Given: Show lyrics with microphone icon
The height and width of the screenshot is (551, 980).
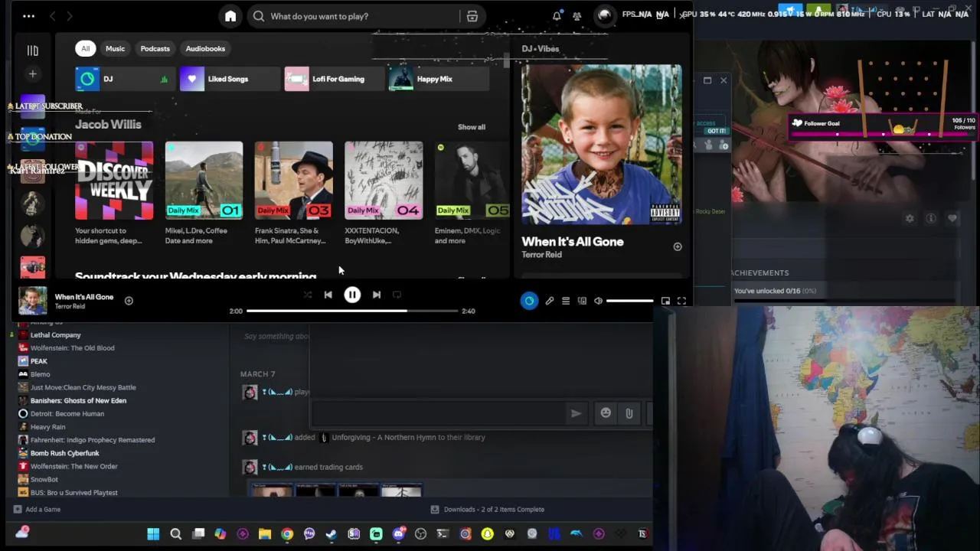Looking at the screenshot, I should (x=549, y=301).
